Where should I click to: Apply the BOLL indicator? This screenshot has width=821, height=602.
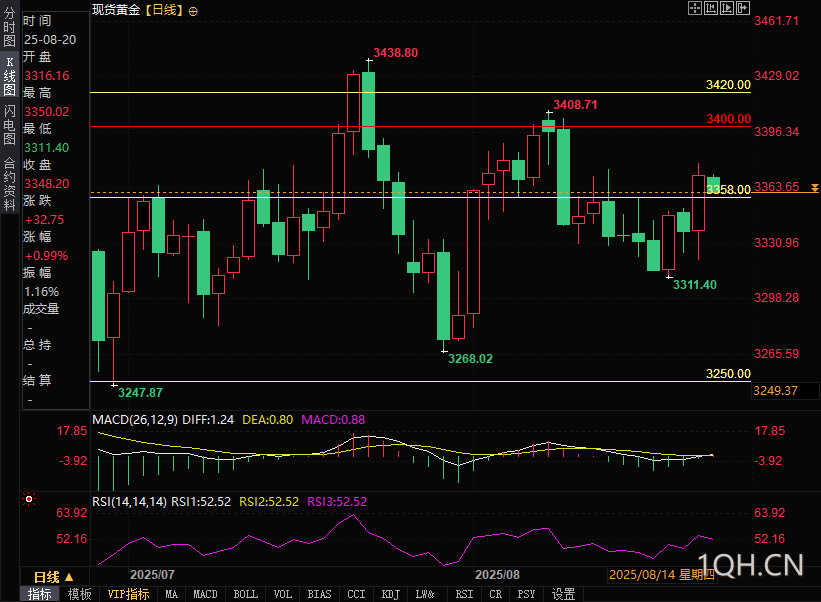(246, 594)
